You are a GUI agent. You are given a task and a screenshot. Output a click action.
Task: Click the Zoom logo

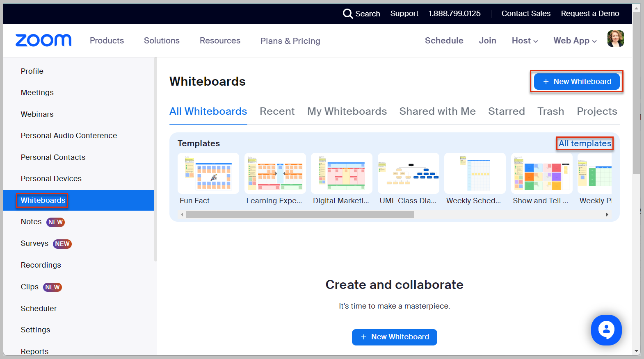43,40
